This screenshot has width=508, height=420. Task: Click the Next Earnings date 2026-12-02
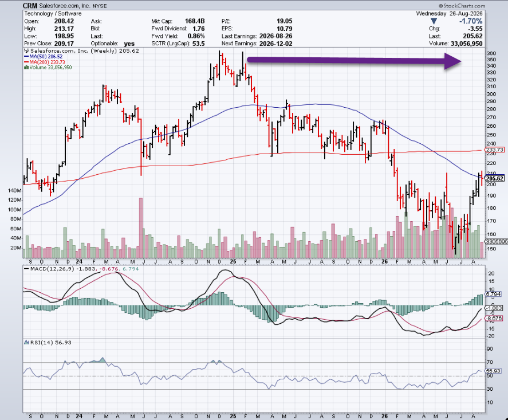coord(275,44)
